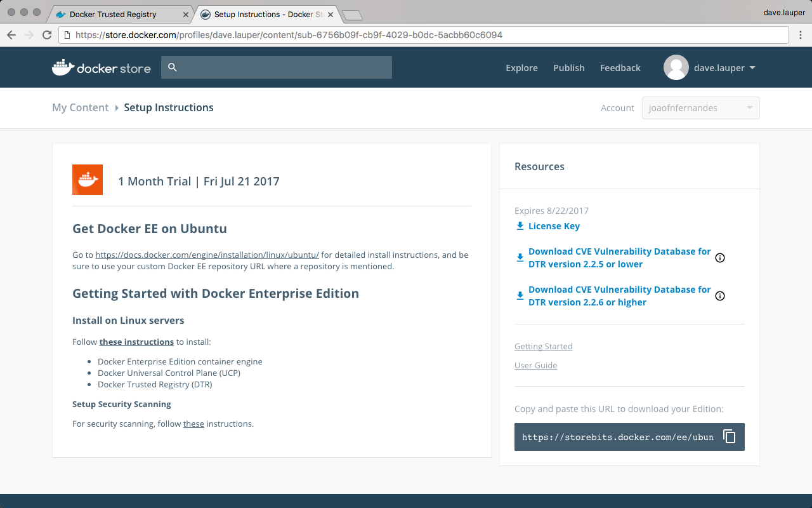This screenshot has width=812, height=508.
Task: Open the Explore menu item
Action: (x=521, y=68)
